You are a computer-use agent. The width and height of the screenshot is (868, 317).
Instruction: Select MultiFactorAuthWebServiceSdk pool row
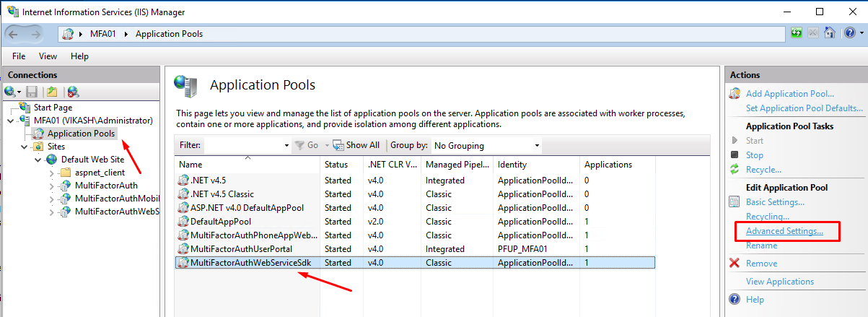tap(415, 263)
